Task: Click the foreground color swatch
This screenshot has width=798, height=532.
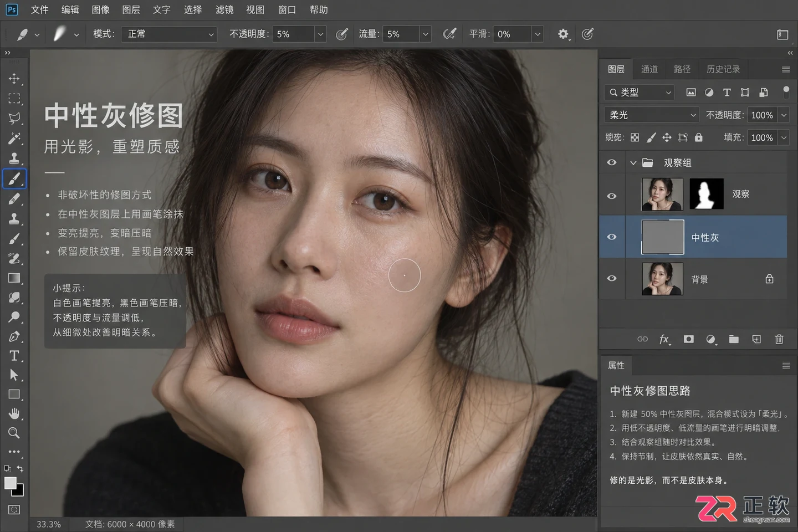Action: point(10,483)
